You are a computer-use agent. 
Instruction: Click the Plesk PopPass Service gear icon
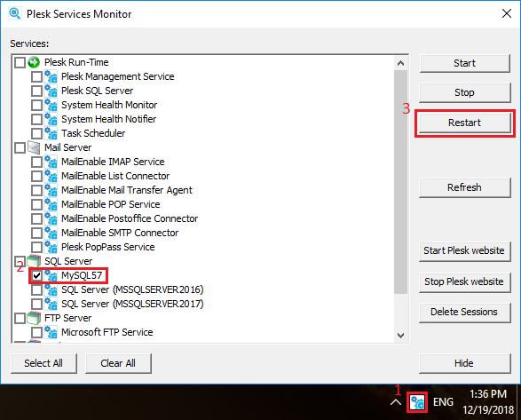[x=51, y=247]
